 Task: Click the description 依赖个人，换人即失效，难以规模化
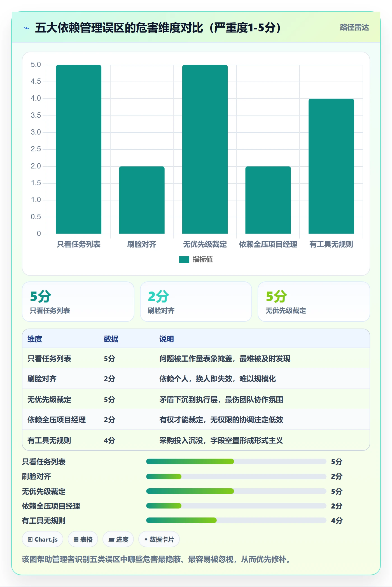(218, 379)
